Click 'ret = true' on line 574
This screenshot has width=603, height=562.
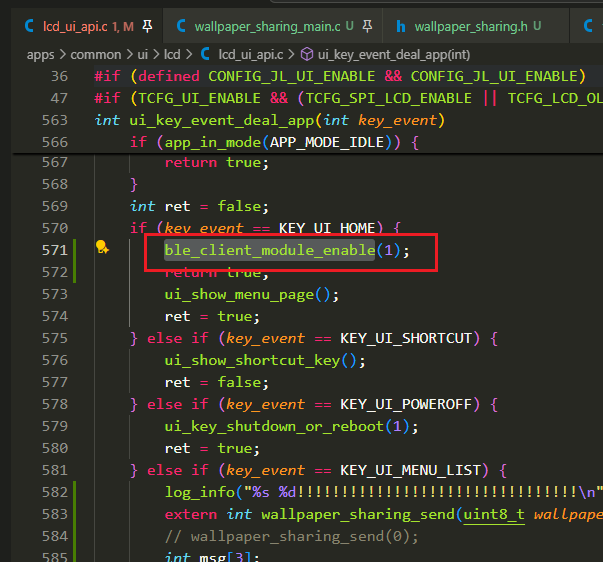point(212,317)
